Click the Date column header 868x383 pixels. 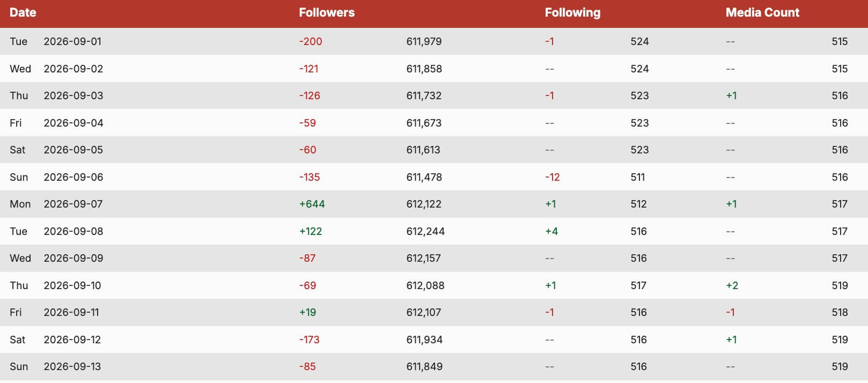click(23, 13)
